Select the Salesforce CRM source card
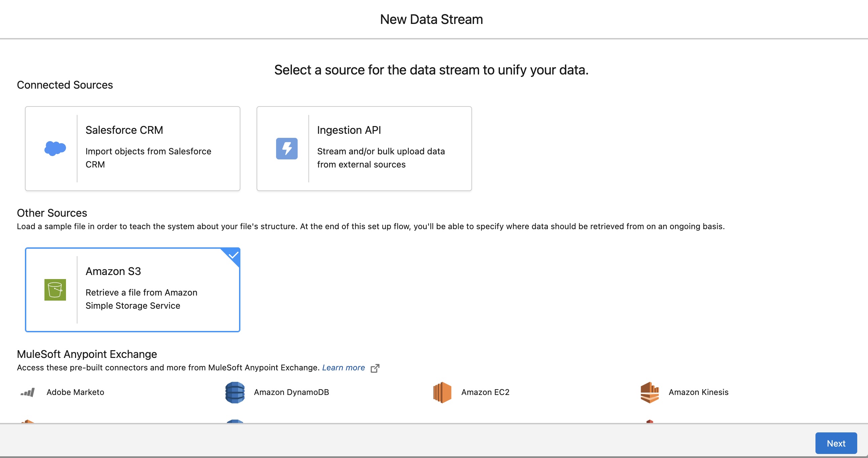868x458 pixels. pos(132,149)
